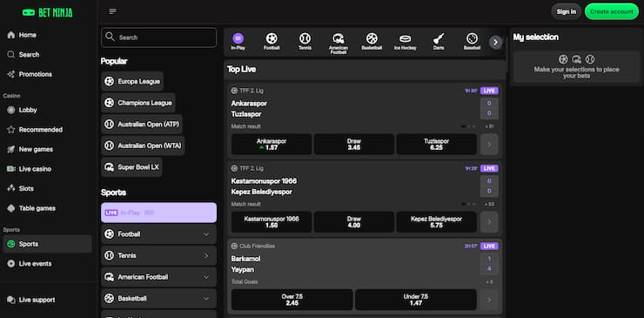Bet on Over 7.5 at 2.45
Image resolution: width=644 pixels, height=318 pixels.
(x=292, y=300)
